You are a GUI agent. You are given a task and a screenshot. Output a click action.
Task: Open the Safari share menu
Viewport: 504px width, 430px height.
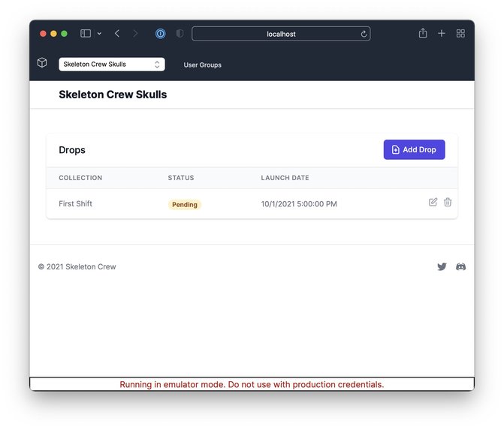423,33
